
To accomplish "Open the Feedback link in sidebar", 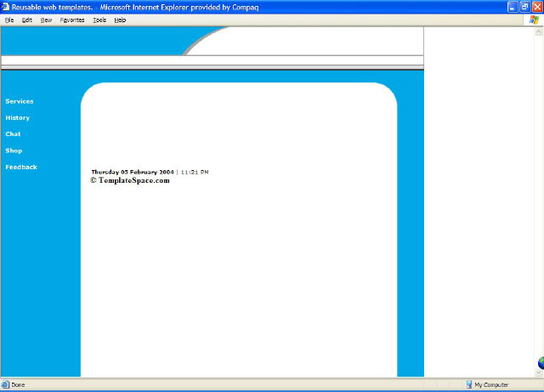I will click(21, 167).
